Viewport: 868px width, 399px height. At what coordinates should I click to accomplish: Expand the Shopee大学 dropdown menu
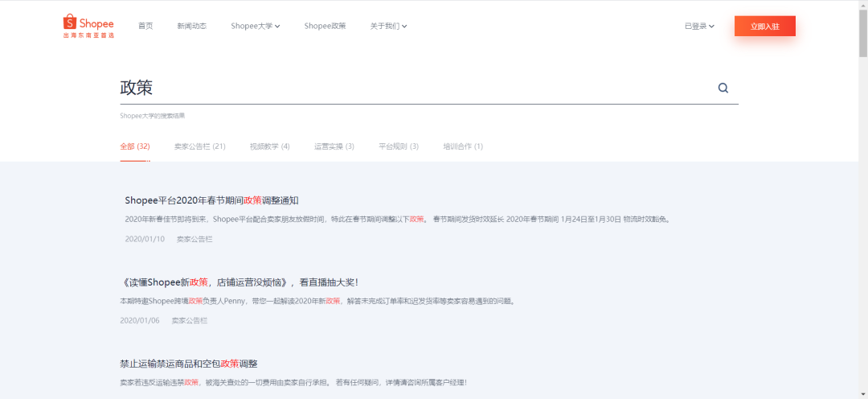tap(256, 26)
